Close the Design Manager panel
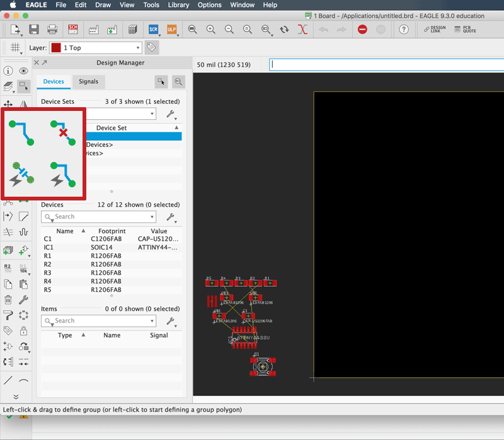This screenshot has width=504, height=440. tap(37, 62)
